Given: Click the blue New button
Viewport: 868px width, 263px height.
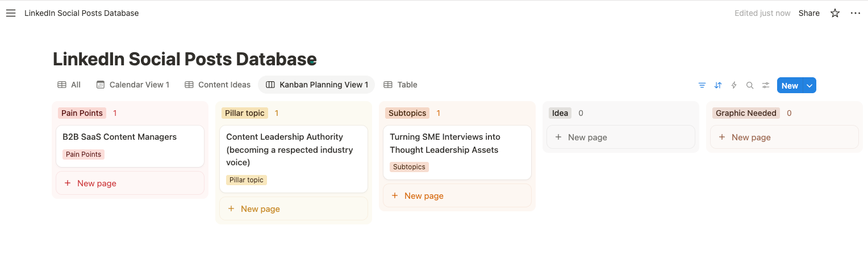Looking at the screenshot, I should coord(790,85).
